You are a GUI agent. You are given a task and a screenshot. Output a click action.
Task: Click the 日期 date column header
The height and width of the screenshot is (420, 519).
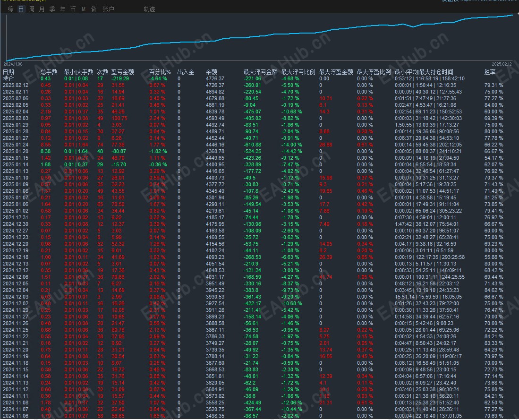coord(9,72)
